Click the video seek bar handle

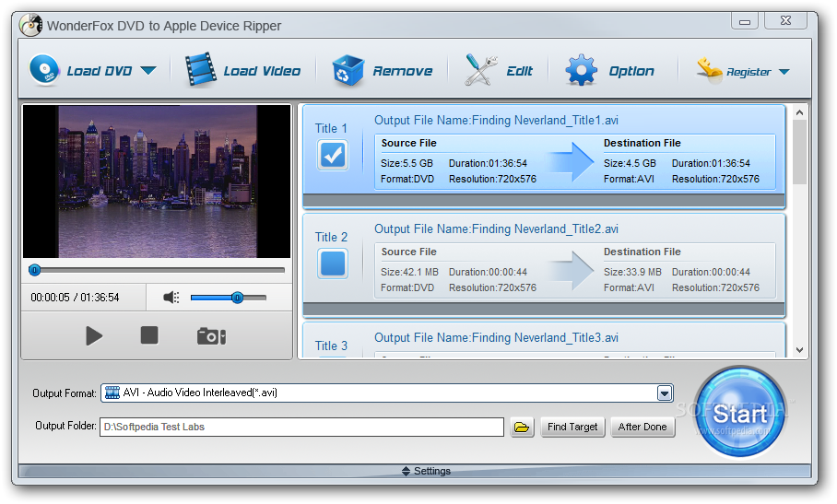35,270
